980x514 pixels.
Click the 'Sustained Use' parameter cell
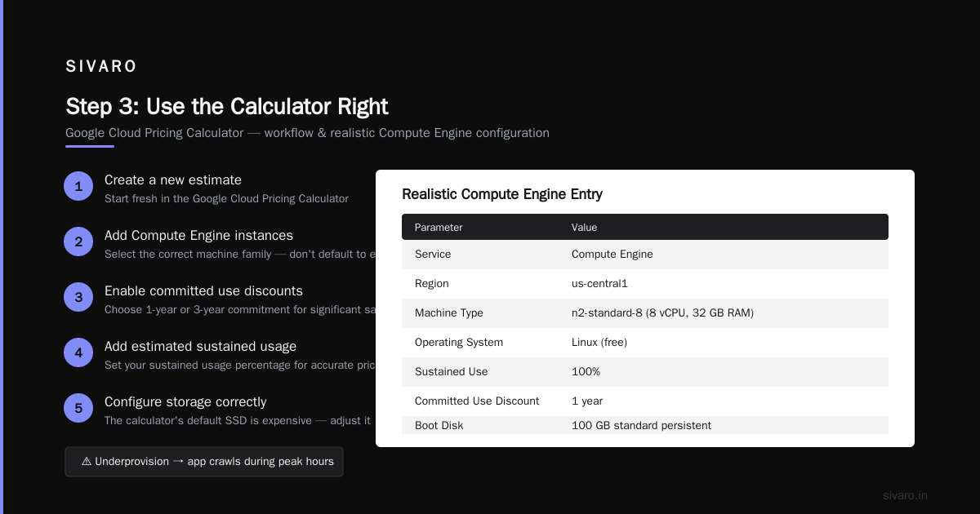click(452, 372)
